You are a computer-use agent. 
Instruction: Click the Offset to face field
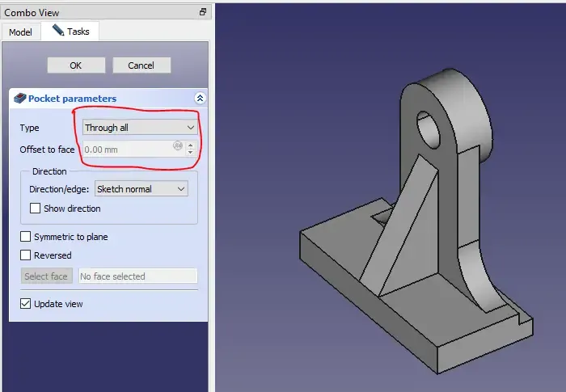(x=140, y=149)
